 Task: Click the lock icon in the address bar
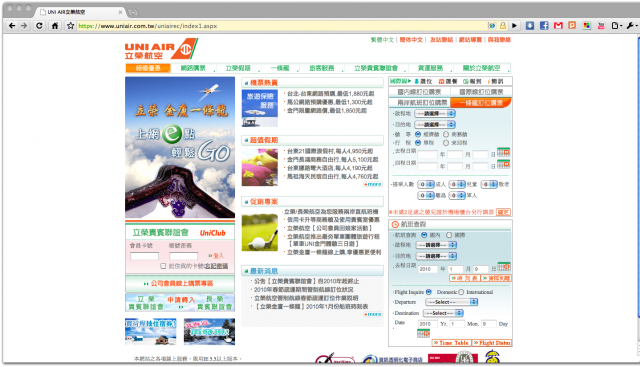pos(503,25)
